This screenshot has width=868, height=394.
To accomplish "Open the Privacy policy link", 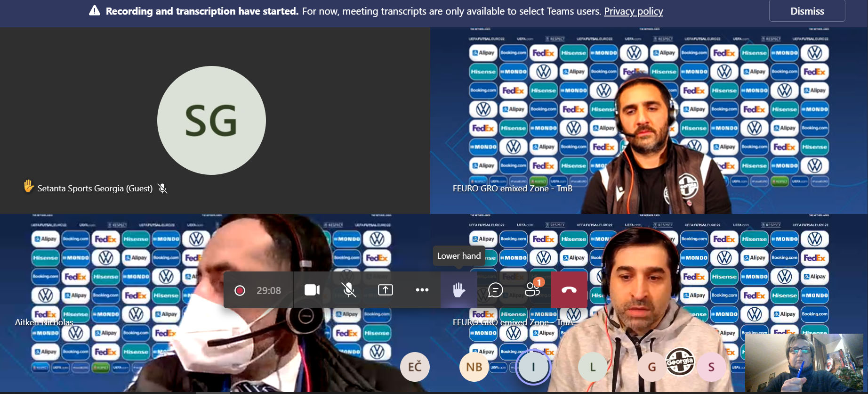I will coord(633,11).
